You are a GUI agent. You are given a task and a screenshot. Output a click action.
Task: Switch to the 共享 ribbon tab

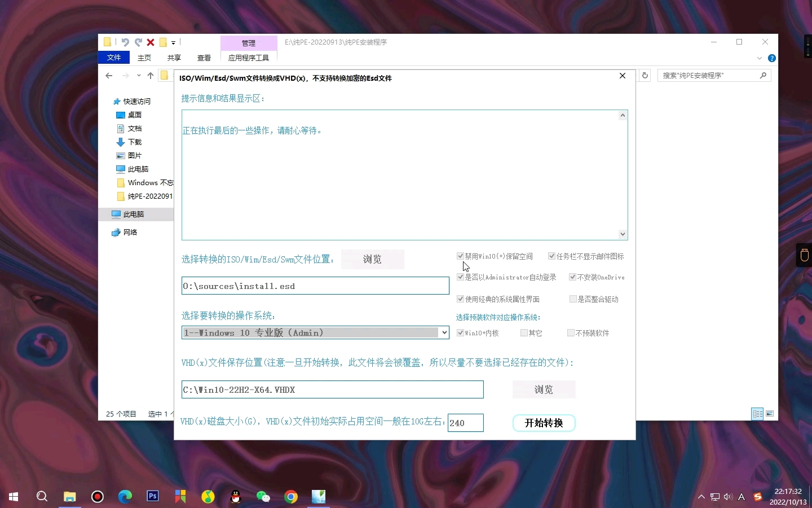[x=174, y=58]
